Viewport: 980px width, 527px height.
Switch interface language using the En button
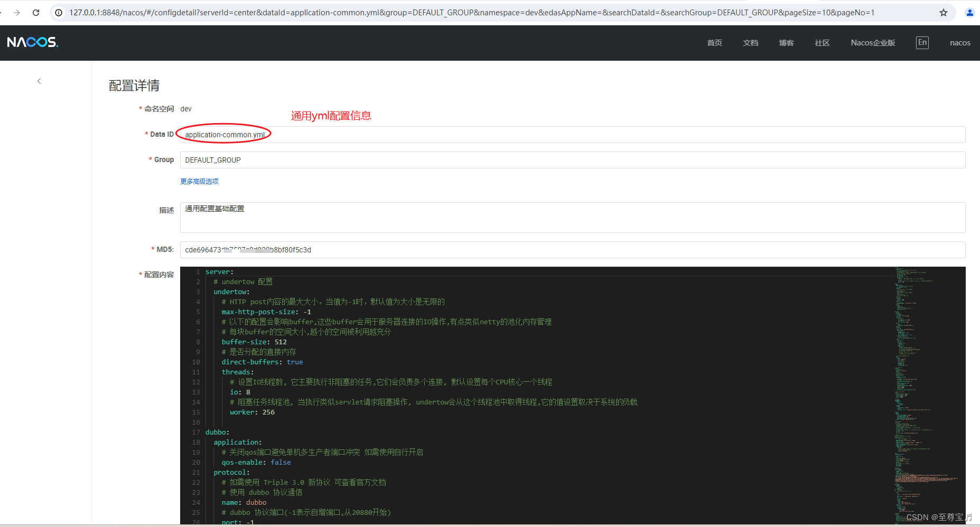click(x=922, y=42)
